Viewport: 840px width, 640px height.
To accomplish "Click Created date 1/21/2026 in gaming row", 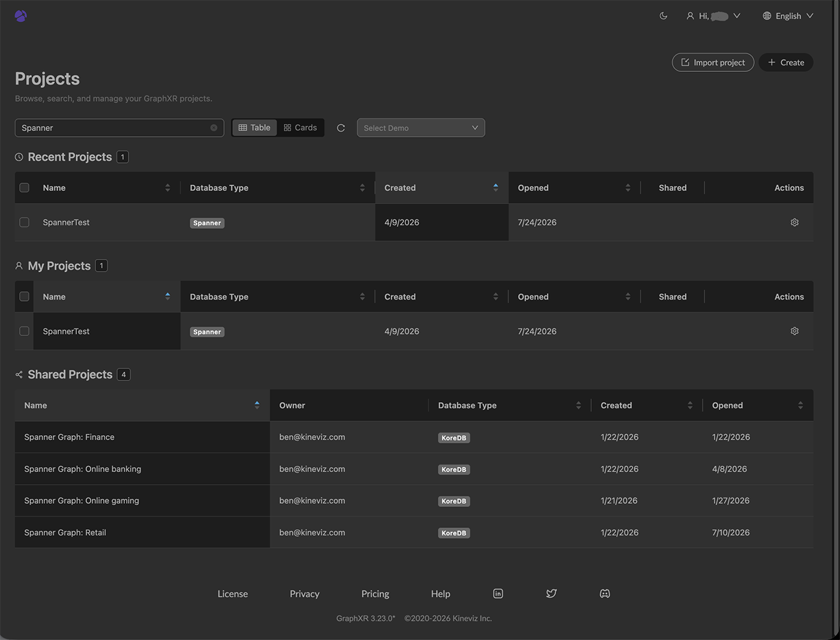I will [x=619, y=501].
